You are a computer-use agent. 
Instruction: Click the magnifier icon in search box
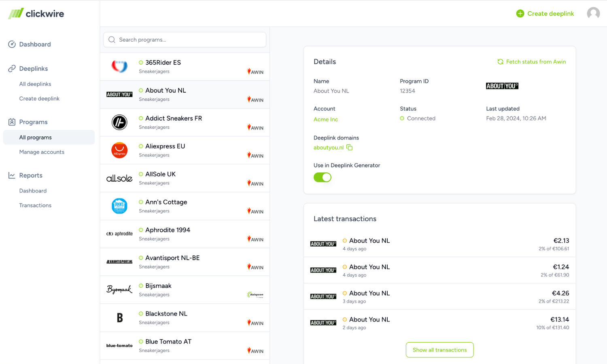[112, 40]
